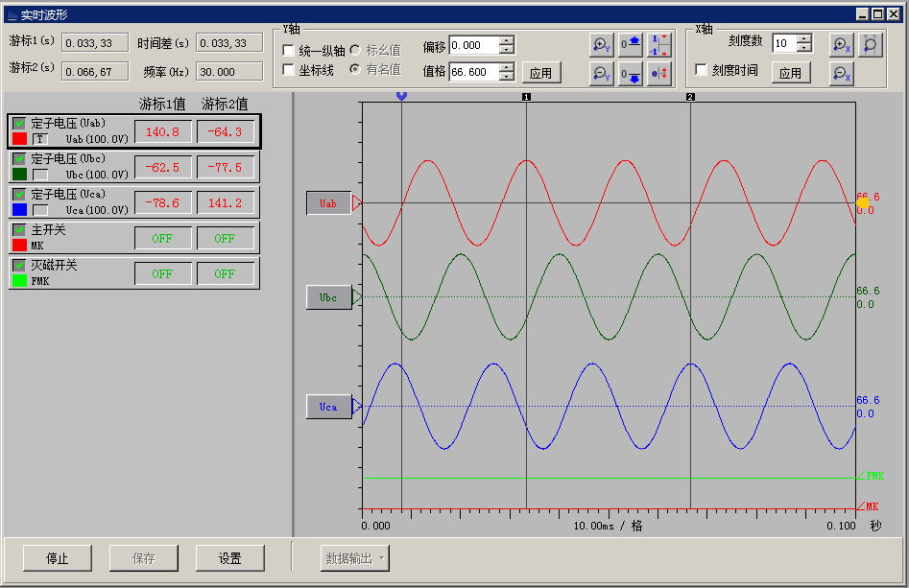Click the Ubc channel tag on waveform

pyautogui.click(x=328, y=297)
